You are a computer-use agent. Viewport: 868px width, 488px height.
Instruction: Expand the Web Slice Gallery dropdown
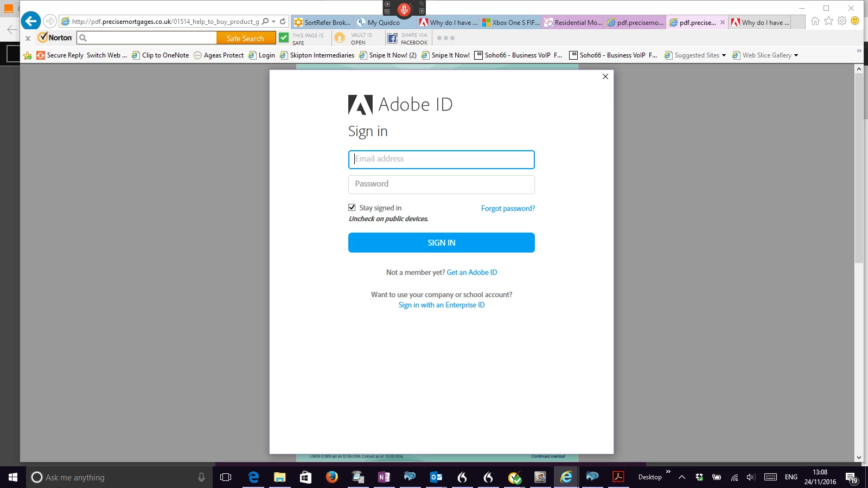(796, 55)
